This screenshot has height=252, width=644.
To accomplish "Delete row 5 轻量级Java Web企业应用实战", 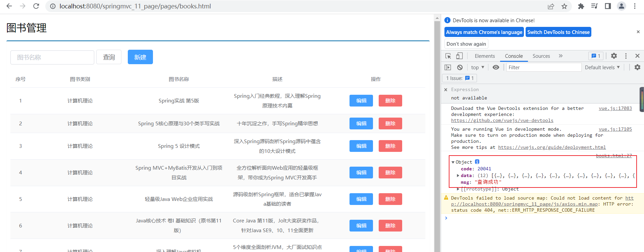I will click(x=390, y=199).
